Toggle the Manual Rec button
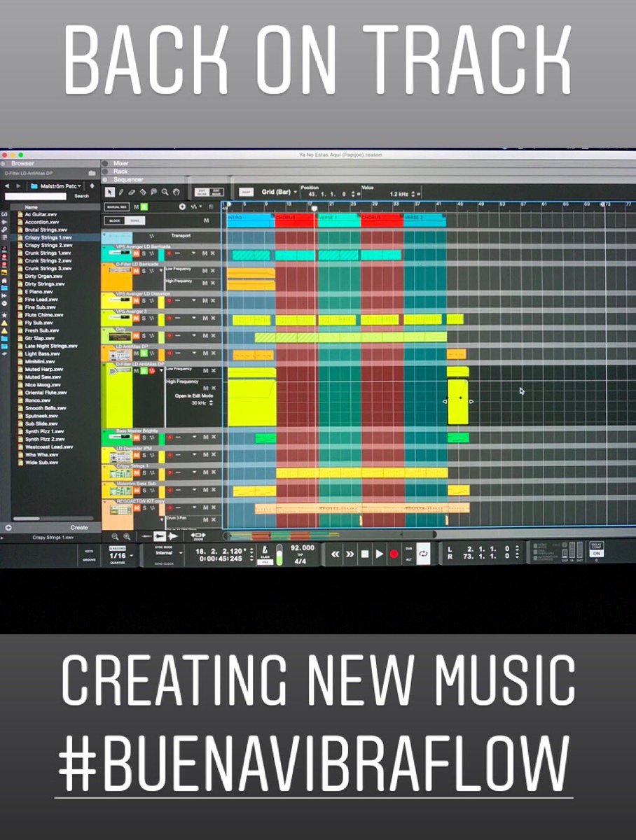 [116, 206]
